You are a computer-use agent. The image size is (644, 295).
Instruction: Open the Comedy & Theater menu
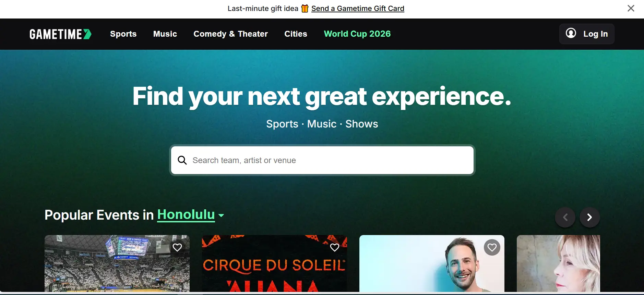[x=230, y=34]
